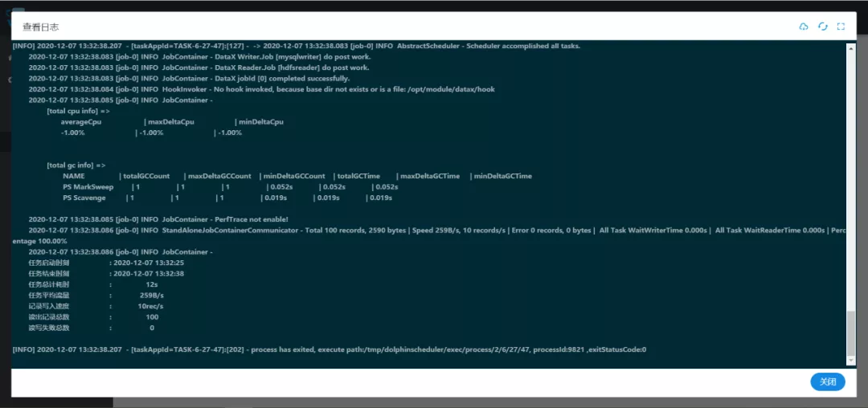Expand log viewer to fullscreen
The height and width of the screenshot is (408, 868).
(841, 27)
